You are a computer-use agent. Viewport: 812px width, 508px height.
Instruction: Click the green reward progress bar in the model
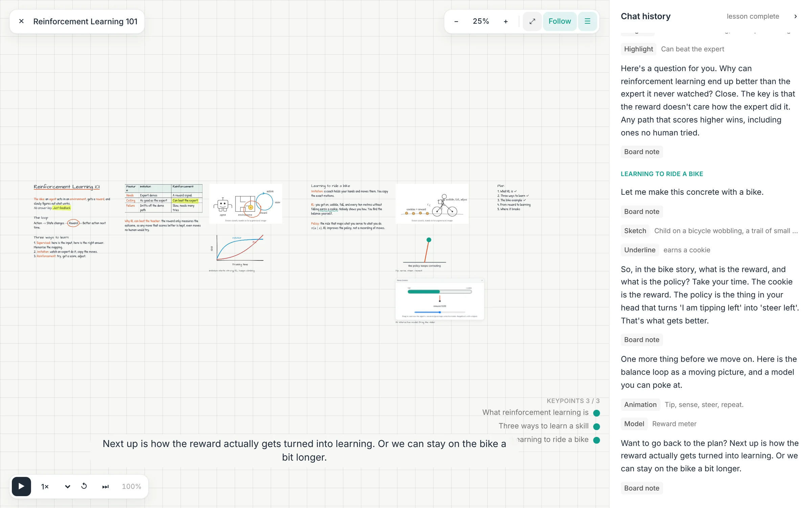[439, 292]
